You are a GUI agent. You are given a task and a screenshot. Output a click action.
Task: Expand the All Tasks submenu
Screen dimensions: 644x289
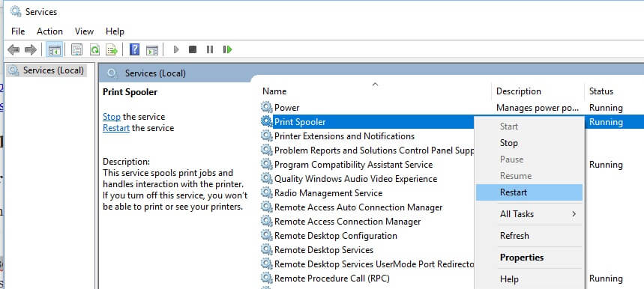(529, 214)
